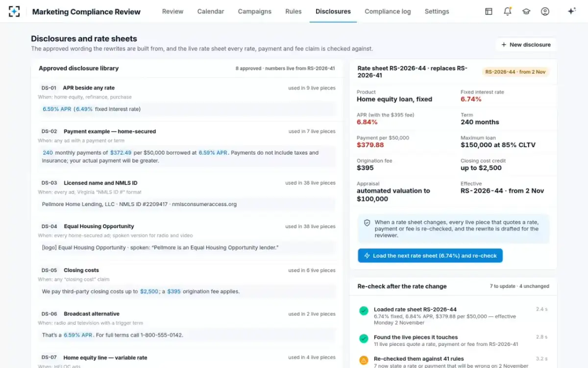
Task: Click the 6.49% value in DS-01
Action: [84, 109]
